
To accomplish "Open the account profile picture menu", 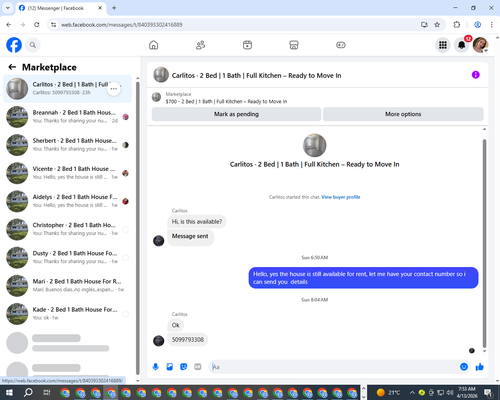I will tap(480, 45).
